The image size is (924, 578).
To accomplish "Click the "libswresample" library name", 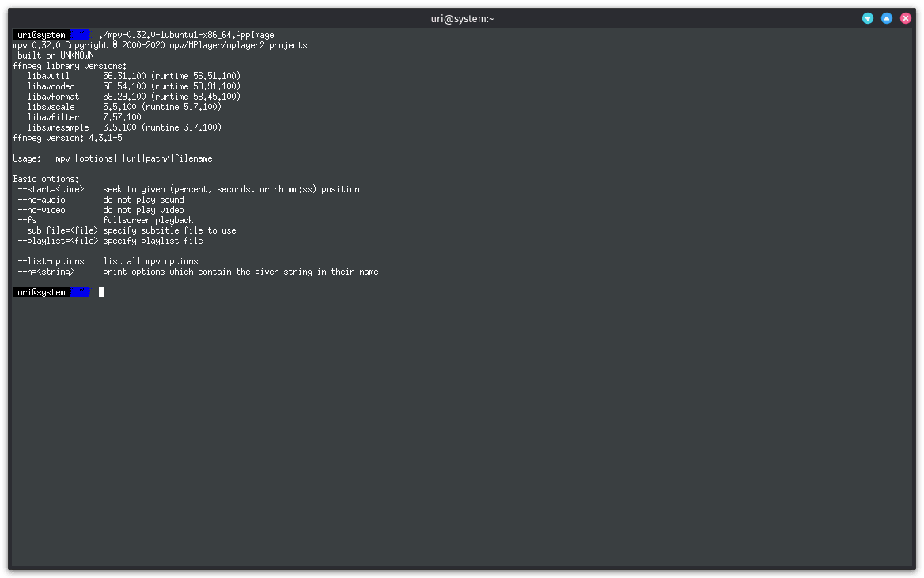I will pyautogui.click(x=58, y=128).
